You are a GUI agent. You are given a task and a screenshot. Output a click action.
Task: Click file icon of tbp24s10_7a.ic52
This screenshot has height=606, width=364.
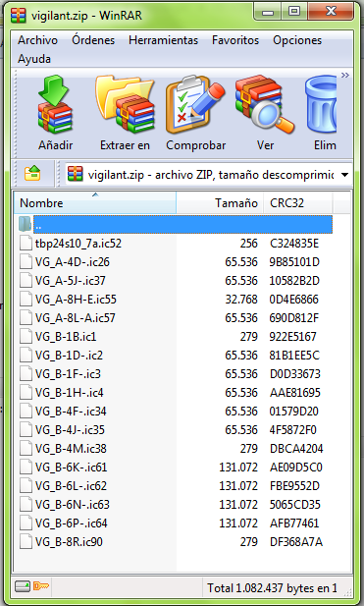coord(26,244)
